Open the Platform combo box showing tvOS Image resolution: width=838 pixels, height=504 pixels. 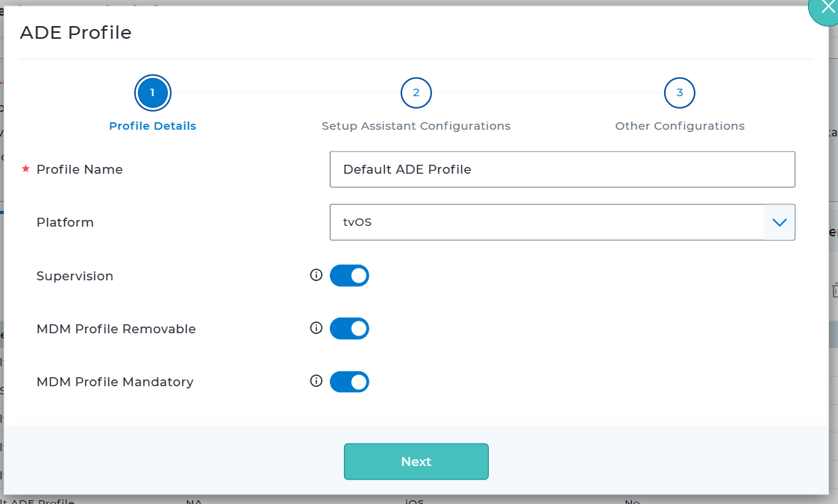pos(546,222)
